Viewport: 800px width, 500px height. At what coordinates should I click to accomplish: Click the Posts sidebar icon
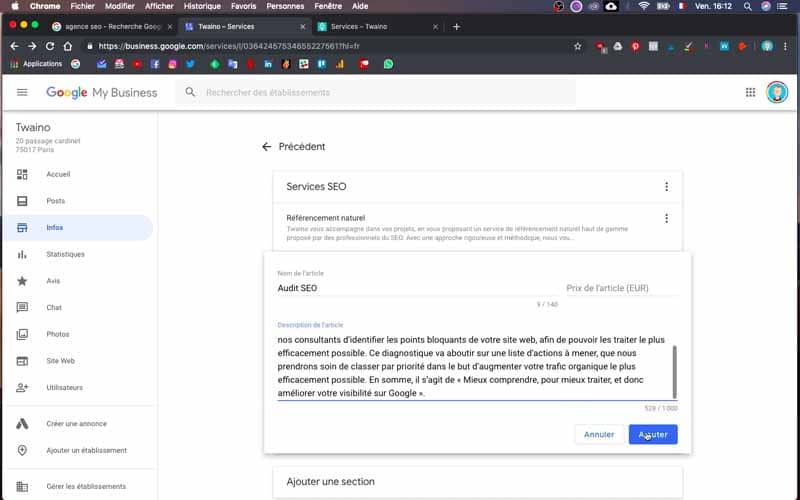tap(22, 201)
